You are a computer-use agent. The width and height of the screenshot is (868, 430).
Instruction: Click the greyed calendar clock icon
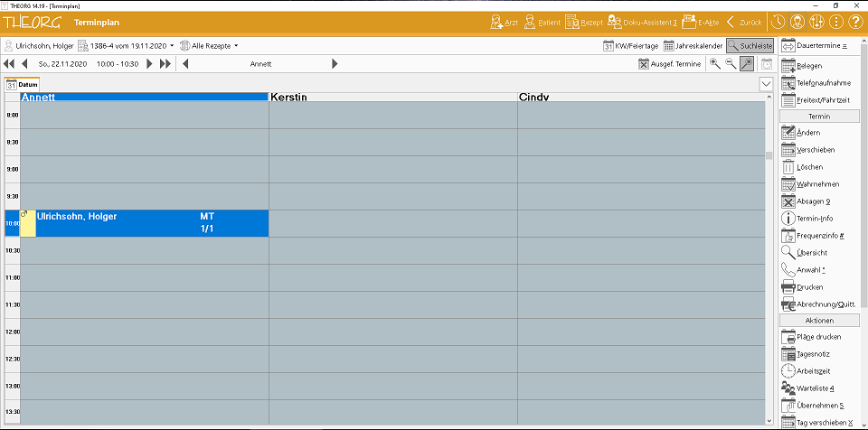[x=768, y=63]
